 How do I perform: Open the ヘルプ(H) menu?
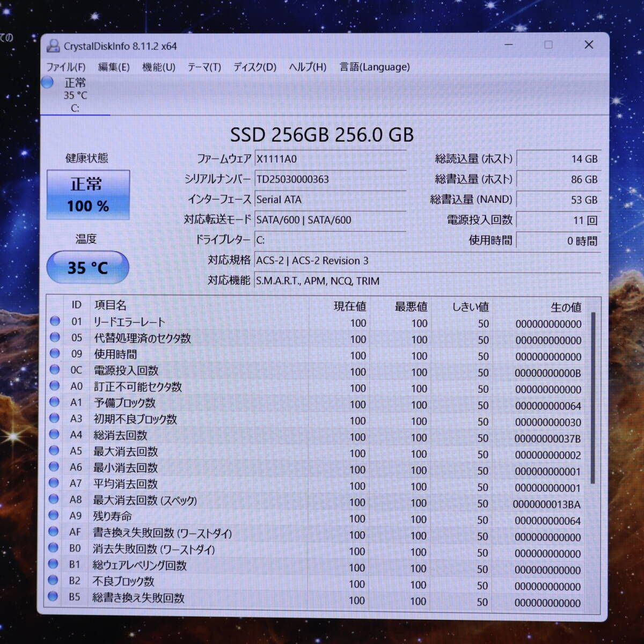click(x=307, y=67)
